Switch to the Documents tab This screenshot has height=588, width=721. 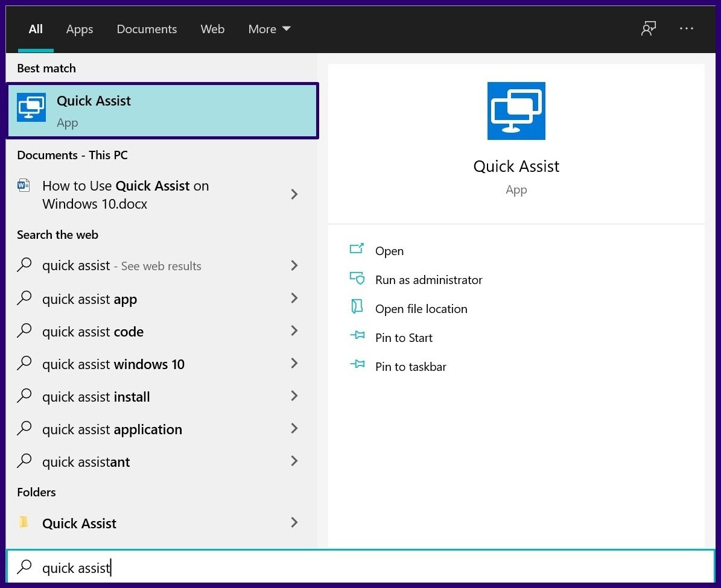coord(147,28)
